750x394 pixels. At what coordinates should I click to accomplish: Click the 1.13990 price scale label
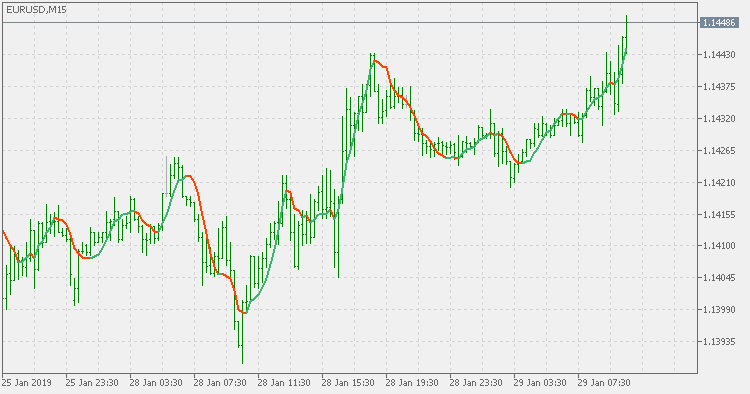(x=719, y=309)
